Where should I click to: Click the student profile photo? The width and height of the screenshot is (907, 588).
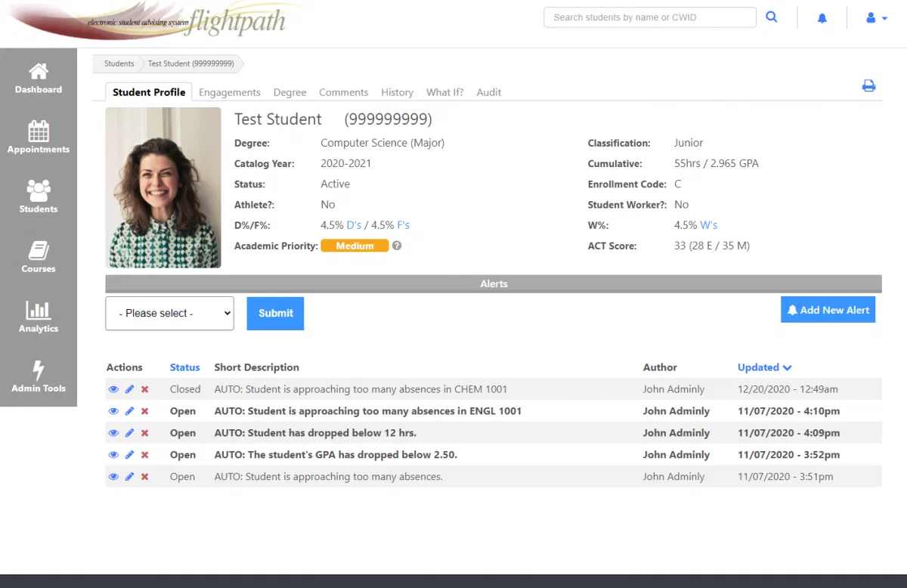(x=163, y=187)
